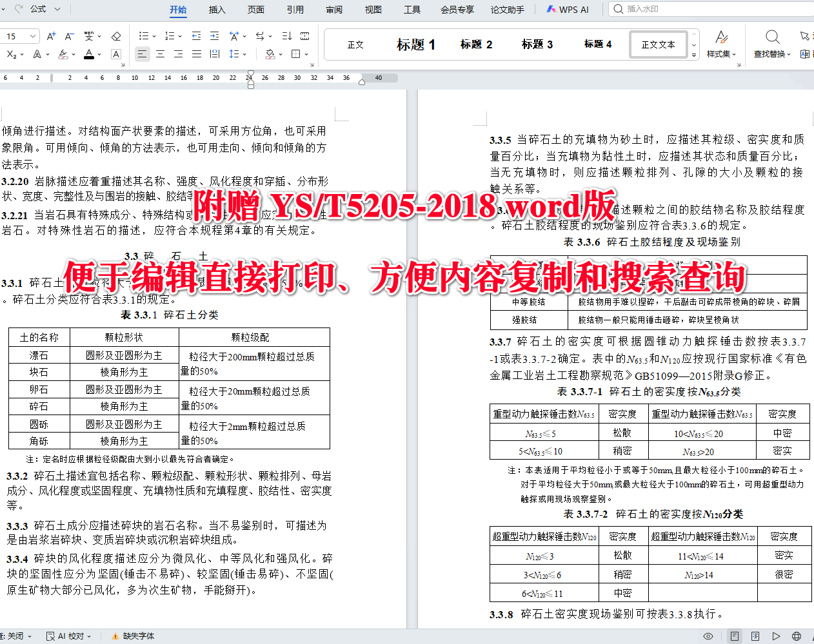This screenshot has width=814, height=644.
Task: Open the font size 15 dropdown
Action: coord(33,36)
